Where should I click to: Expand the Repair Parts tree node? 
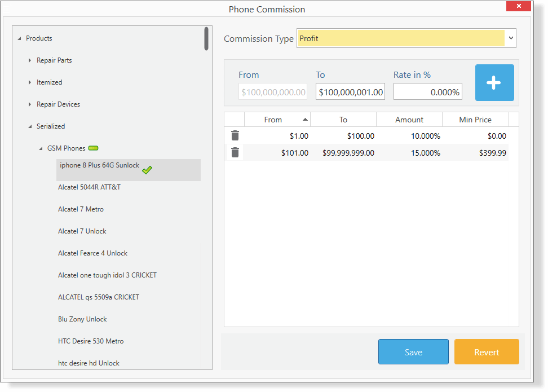click(x=30, y=60)
